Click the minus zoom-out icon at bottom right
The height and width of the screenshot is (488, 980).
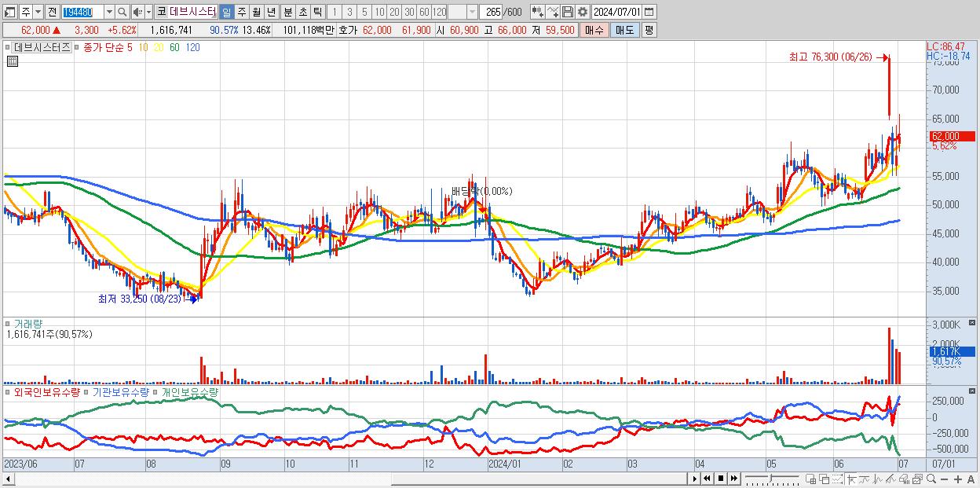click(944, 479)
